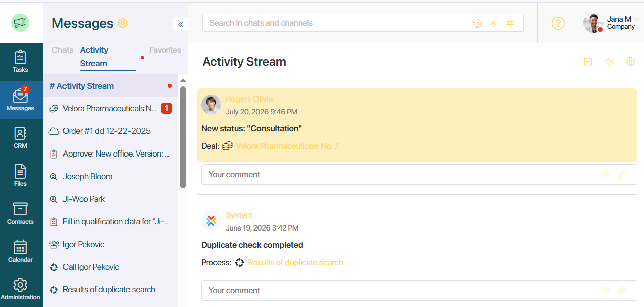Click the chat list scrollbar thumb
Viewport: 644px width, 307px height.
[183, 137]
